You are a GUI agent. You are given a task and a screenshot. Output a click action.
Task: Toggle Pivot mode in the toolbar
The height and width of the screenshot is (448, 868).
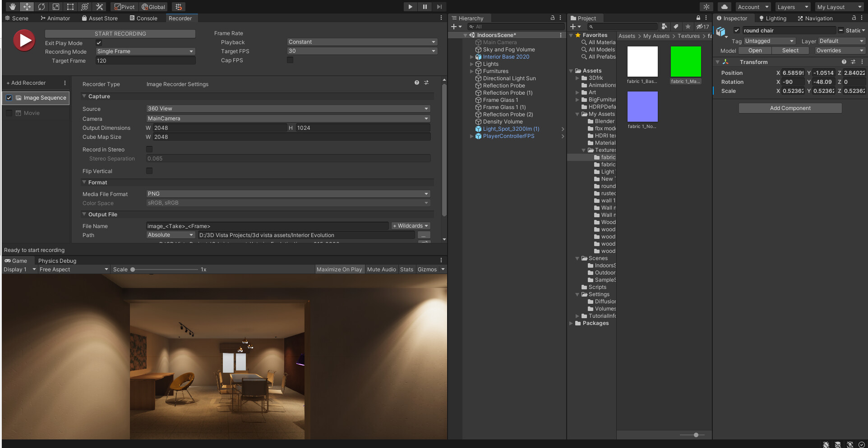(x=124, y=6)
